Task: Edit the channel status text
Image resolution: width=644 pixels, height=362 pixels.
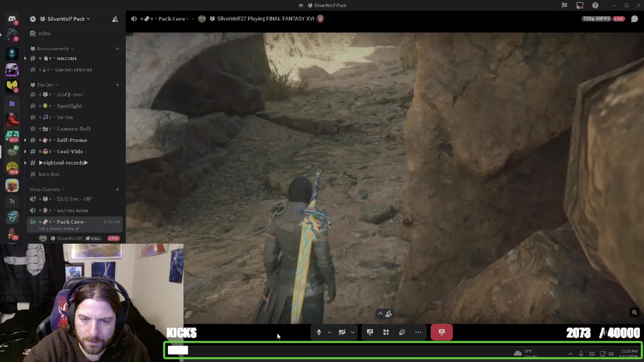Action: 59,229
